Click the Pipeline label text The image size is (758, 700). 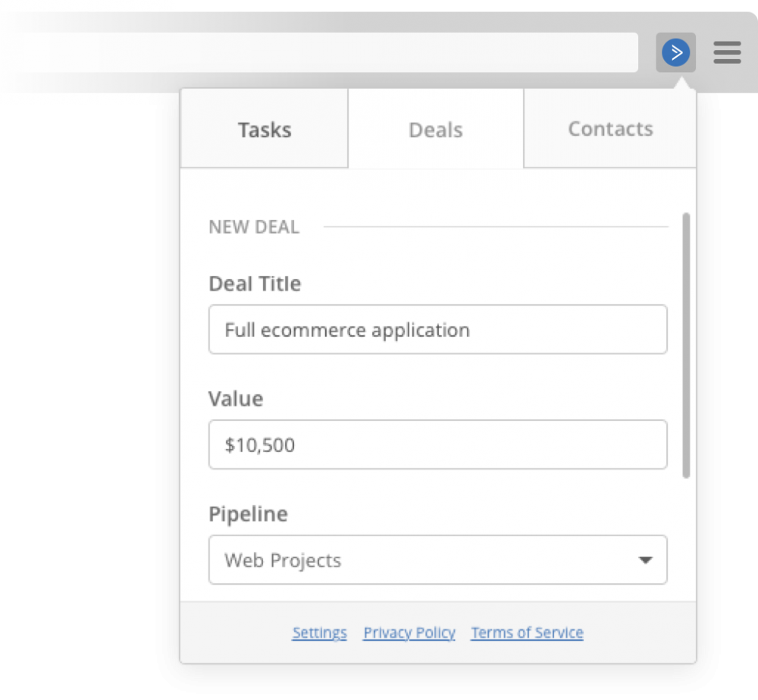click(248, 514)
